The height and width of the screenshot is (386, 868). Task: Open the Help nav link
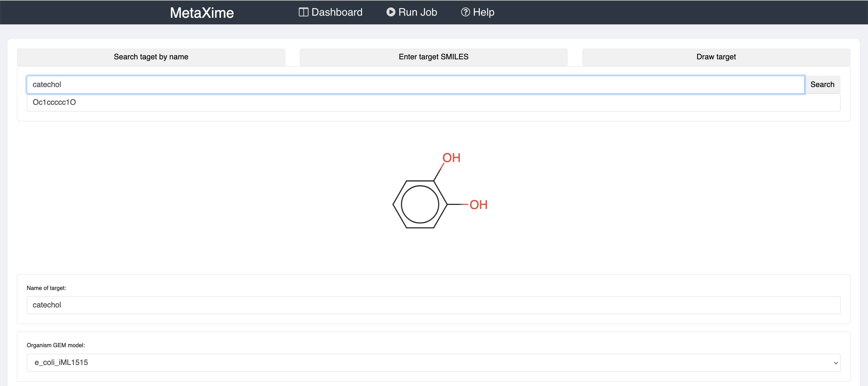[477, 12]
